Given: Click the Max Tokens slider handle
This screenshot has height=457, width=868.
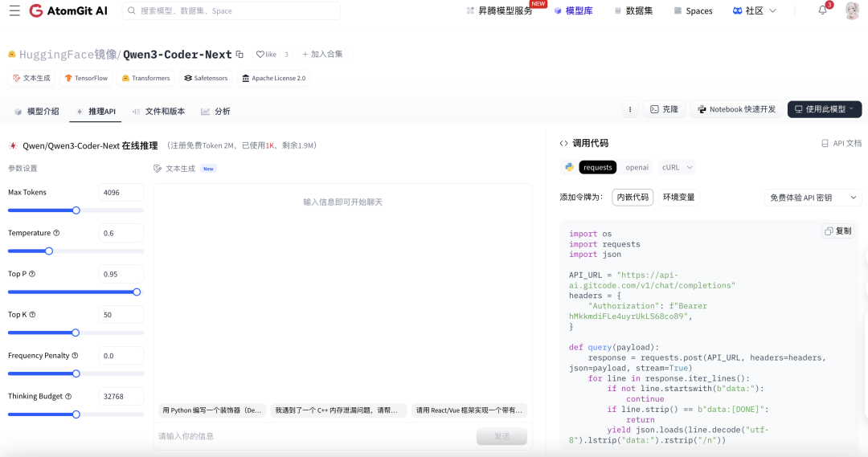Looking at the screenshot, I should [76, 210].
